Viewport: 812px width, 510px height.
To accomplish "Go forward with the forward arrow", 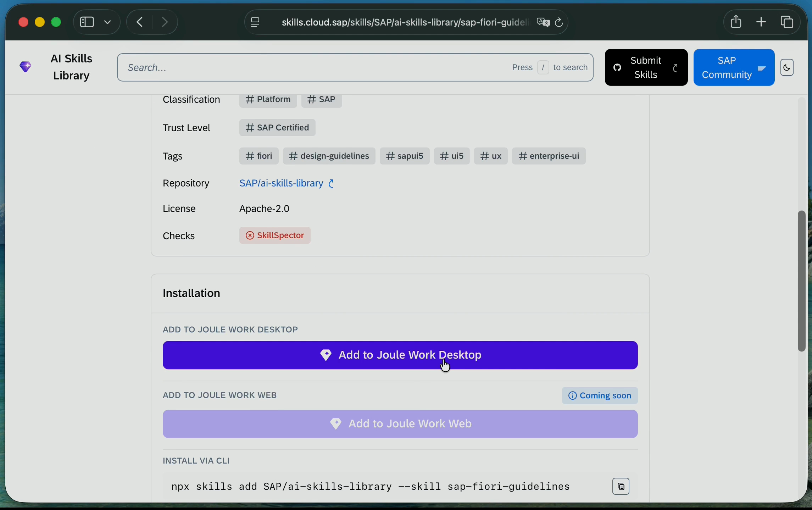I will tap(165, 22).
